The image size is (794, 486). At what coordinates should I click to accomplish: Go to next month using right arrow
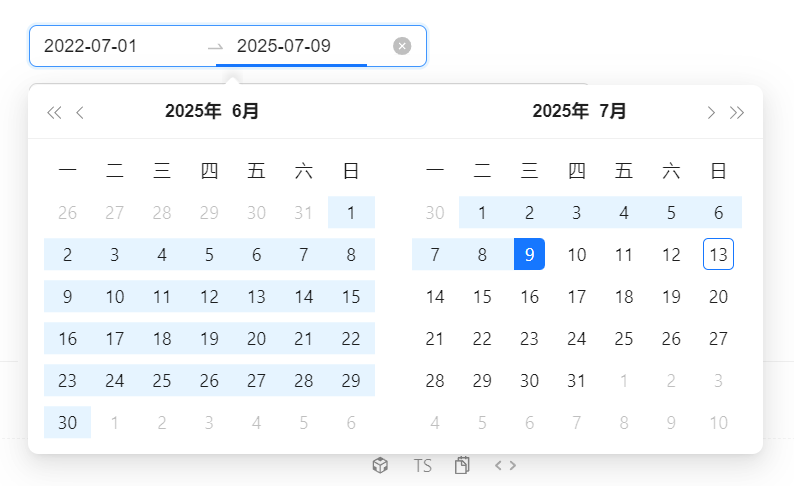point(711,112)
